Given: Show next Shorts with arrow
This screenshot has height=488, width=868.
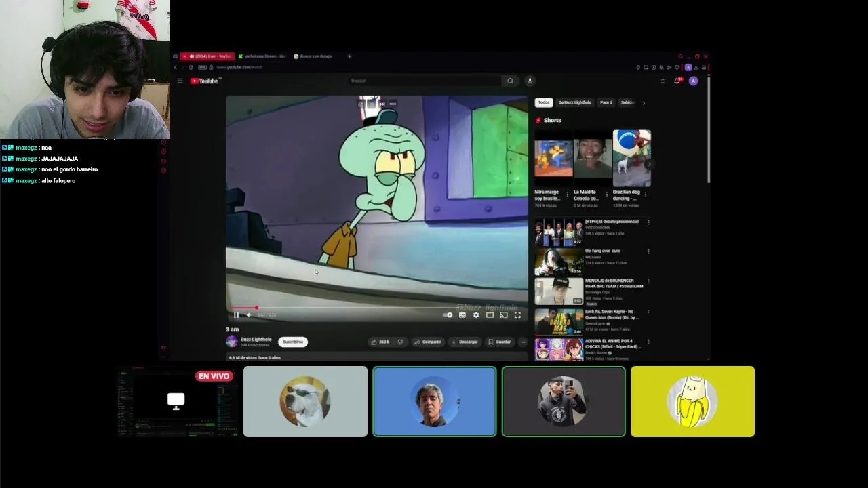Looking at the screenshot, I should 648,163.
